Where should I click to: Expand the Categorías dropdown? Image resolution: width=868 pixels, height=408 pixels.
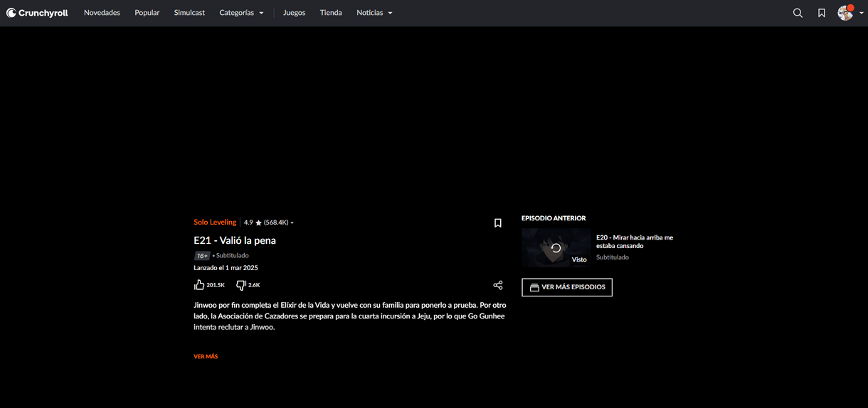pos(241,13)
